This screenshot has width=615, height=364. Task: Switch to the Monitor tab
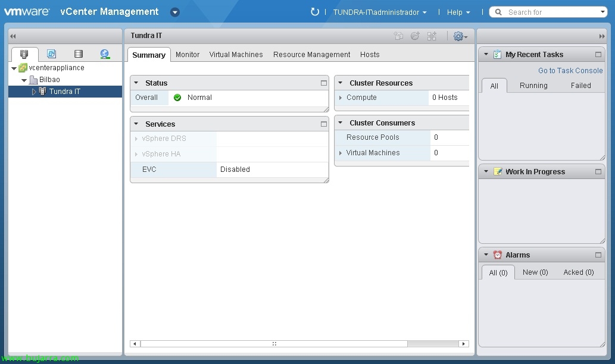[188, 55]
